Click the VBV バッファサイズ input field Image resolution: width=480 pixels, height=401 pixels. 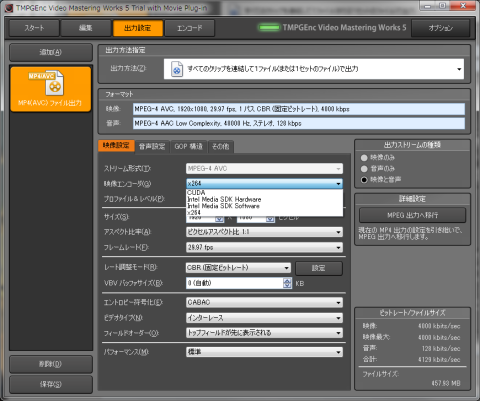tap(235, 283)
